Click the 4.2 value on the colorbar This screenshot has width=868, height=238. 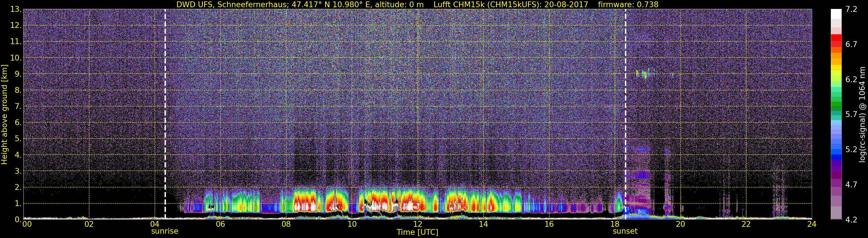(x=851, y=220)
